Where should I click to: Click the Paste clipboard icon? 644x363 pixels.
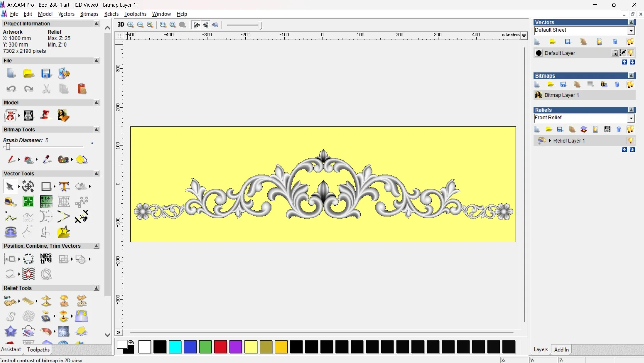pyautogui.click(x=82, y=89)
